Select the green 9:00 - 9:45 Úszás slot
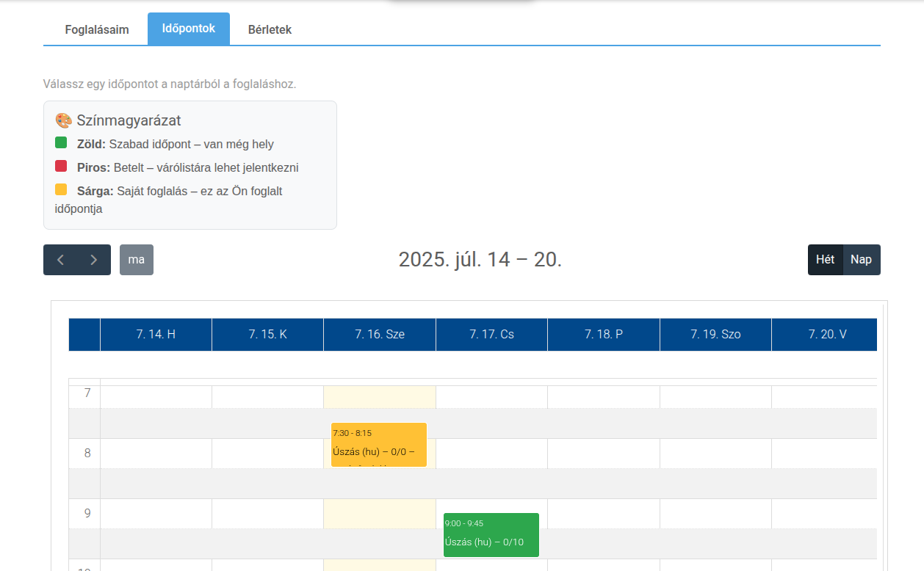 491,535
